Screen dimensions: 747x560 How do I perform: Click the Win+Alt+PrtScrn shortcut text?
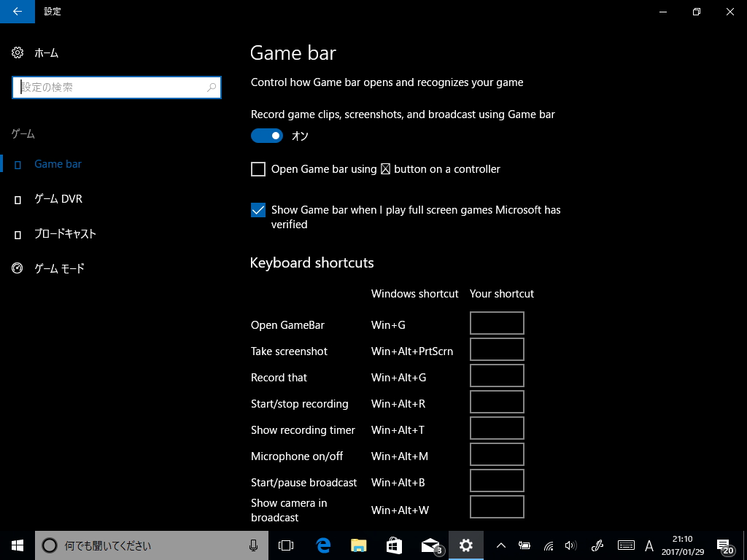coord(412,351)
